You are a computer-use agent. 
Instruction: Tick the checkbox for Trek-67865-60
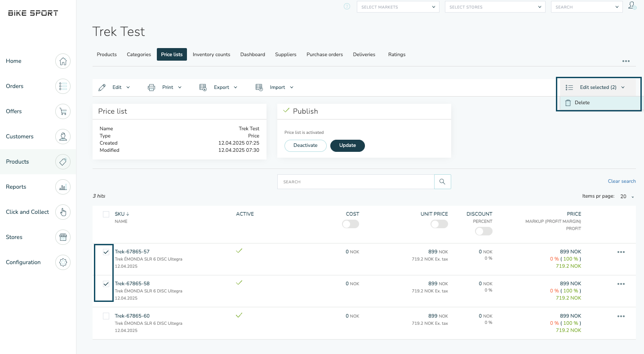click(x=106, y=316)
